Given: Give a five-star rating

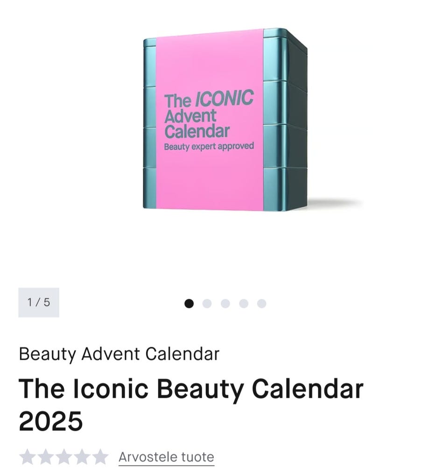Looking at the screenshot, I should click(x=100, y=457).
